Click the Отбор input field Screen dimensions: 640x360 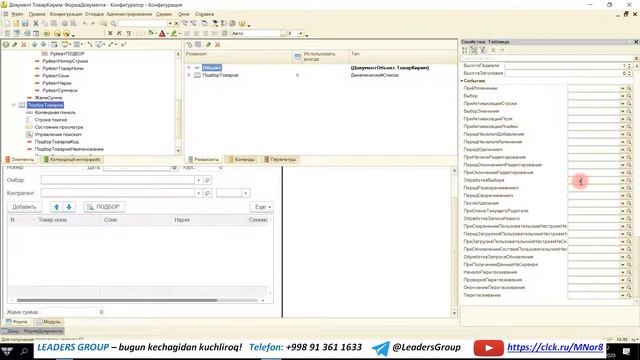118,180
